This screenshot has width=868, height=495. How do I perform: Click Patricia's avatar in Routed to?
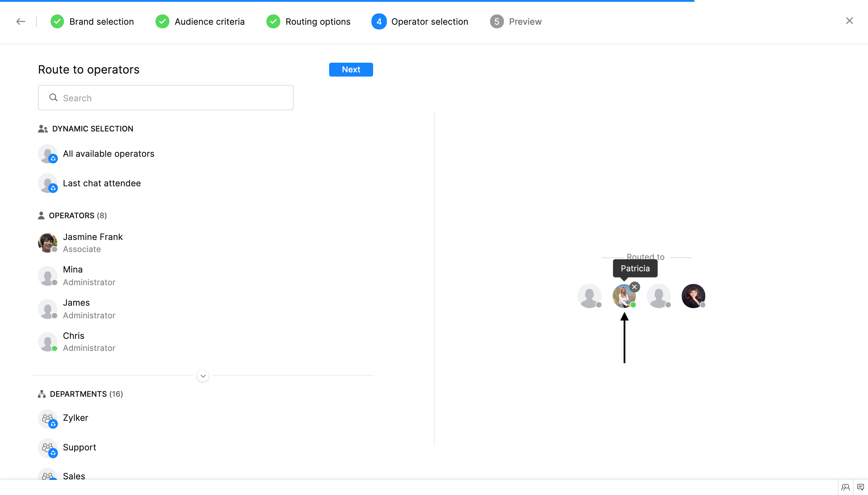[x=623, y=296]
